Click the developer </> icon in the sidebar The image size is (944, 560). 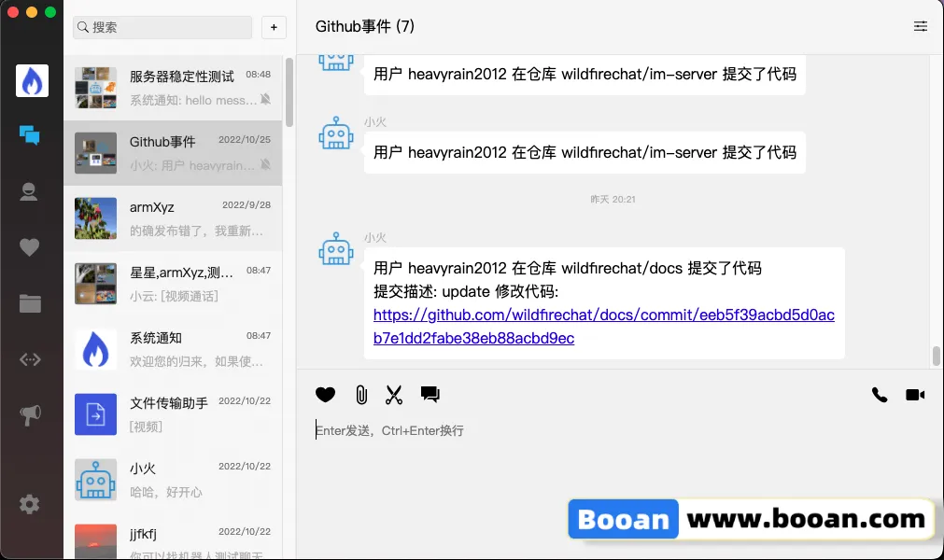tap(29, 358)
